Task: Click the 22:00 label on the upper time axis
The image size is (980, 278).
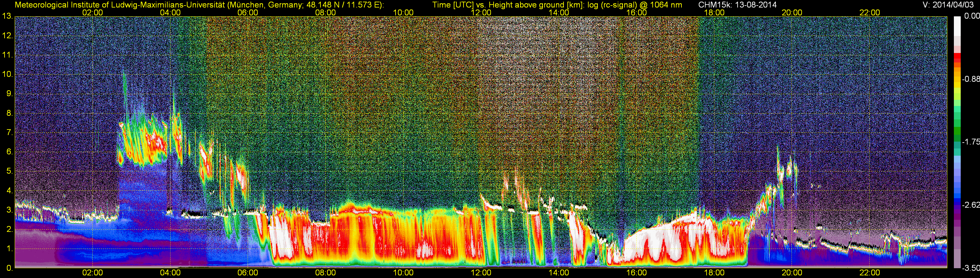Action: 870,12
